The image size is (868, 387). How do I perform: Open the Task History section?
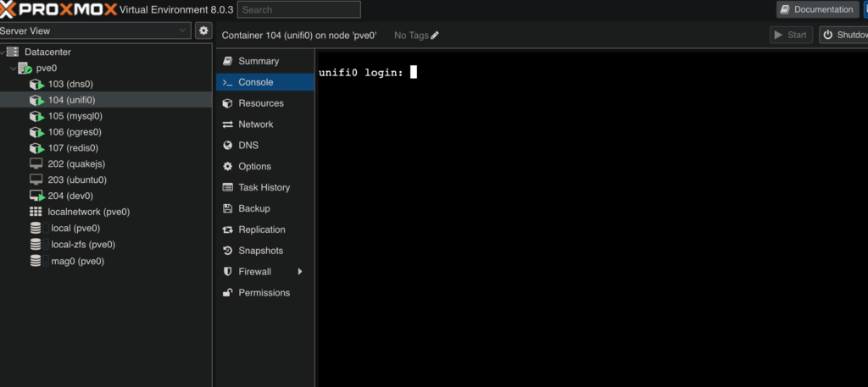265,187
